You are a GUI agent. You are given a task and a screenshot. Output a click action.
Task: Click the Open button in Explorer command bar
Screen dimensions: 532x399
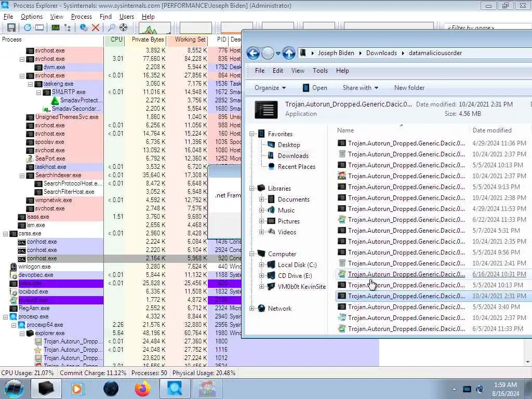(x=315, y=88)
